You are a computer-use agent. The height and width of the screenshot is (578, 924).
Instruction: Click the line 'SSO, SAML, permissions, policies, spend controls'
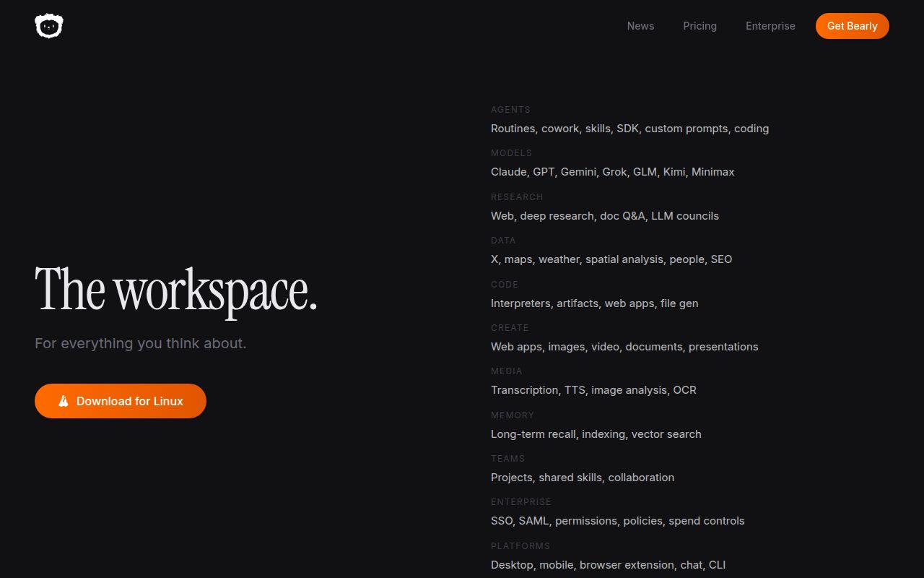[617, 521]
